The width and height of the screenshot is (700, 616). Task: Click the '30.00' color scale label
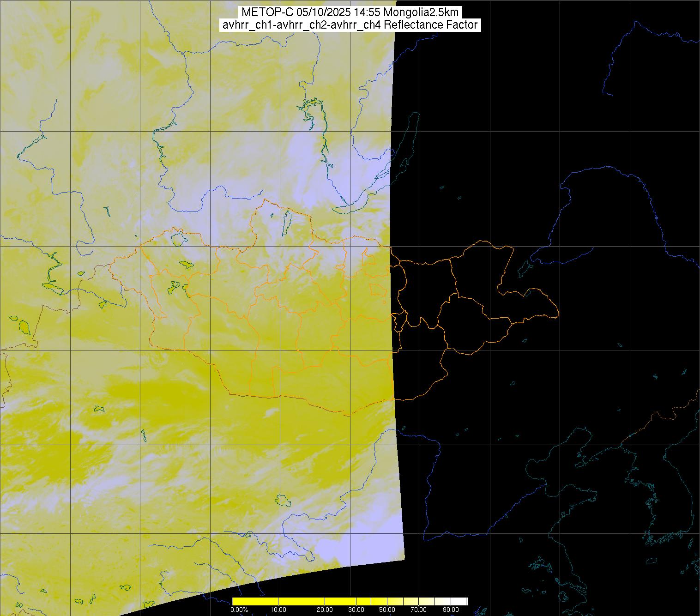point(356,610)
